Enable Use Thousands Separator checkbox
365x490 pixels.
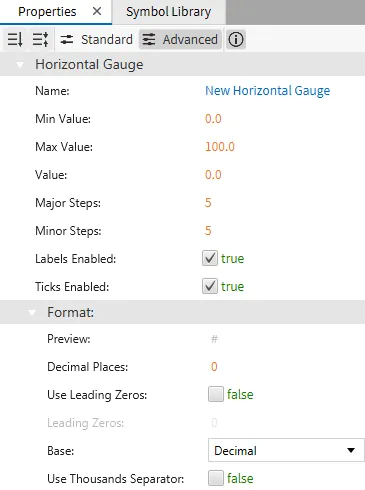(x=216, y=478)
